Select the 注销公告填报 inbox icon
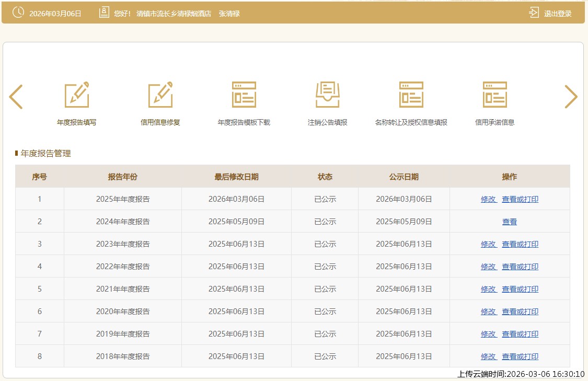The height and width of the screenshot is (381, 588). coord(328,95)
